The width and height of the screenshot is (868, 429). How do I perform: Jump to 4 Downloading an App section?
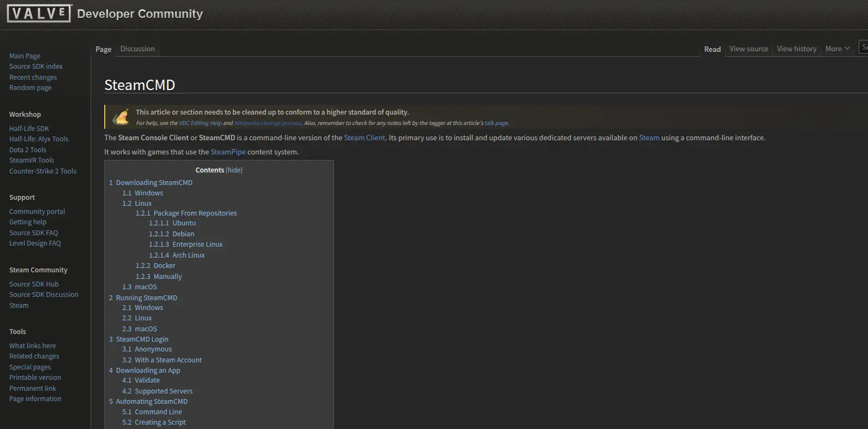(145, 370)
